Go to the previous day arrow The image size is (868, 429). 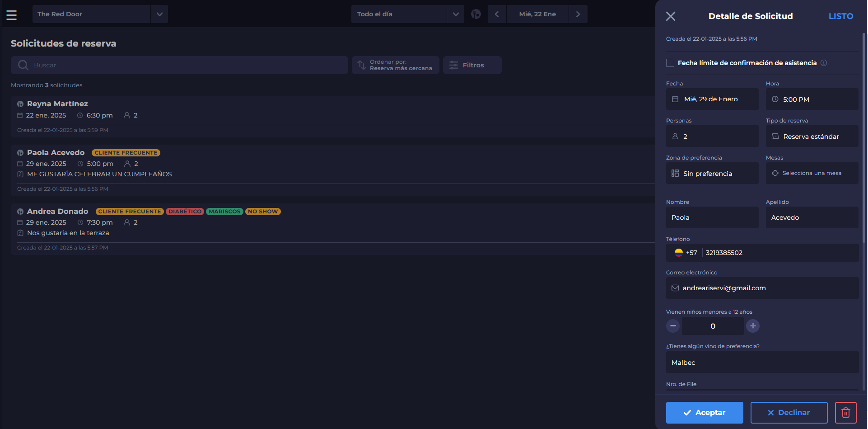497,14
